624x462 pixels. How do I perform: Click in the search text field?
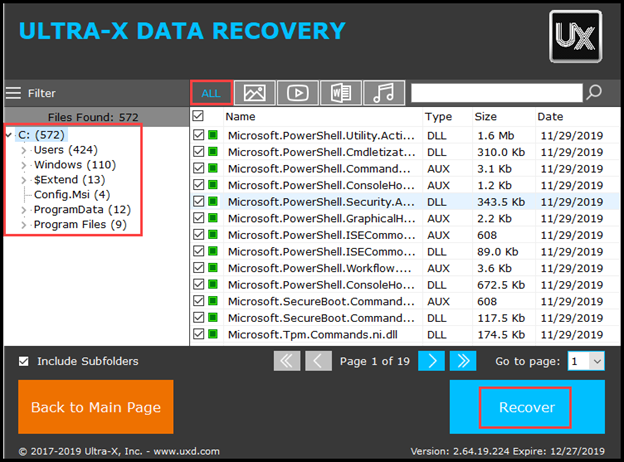497,93
